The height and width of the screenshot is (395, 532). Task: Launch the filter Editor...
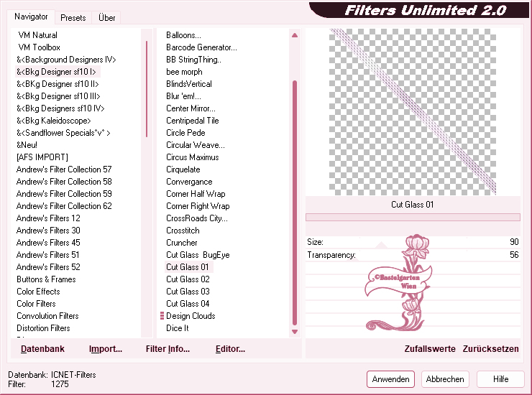pos(230,349)
